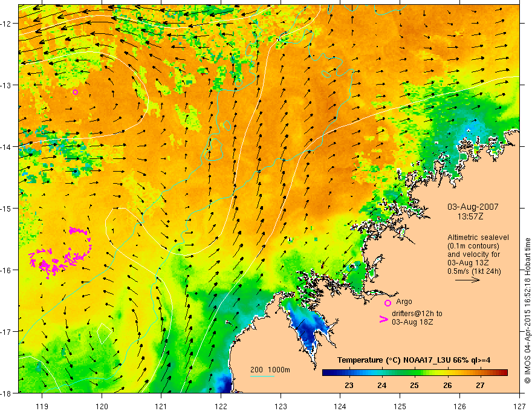Viewport: 532px width, 411px height.
Task: Click the 125 longitude axis label
Action: (400, 406)
